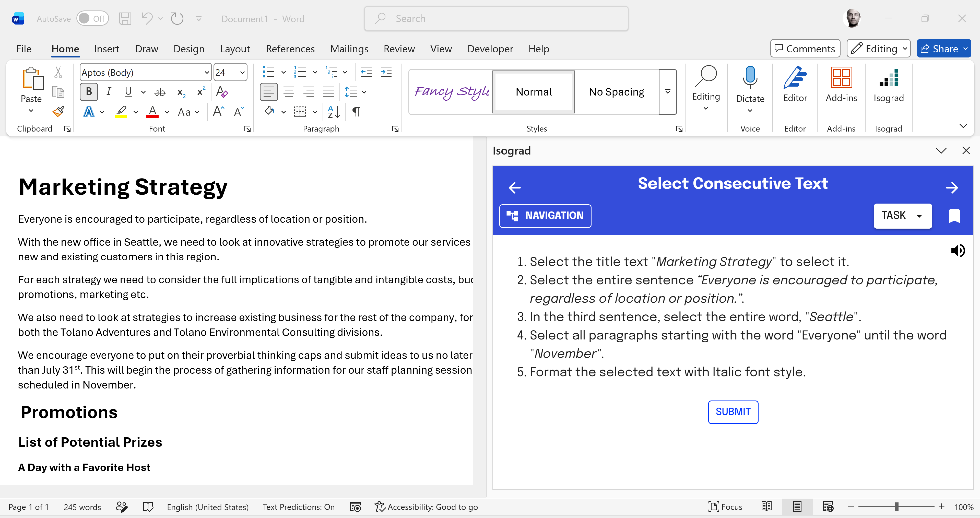This screenshot has height=518, width=980.
Task: Apply subscript formatting
Action: point(181,92)
